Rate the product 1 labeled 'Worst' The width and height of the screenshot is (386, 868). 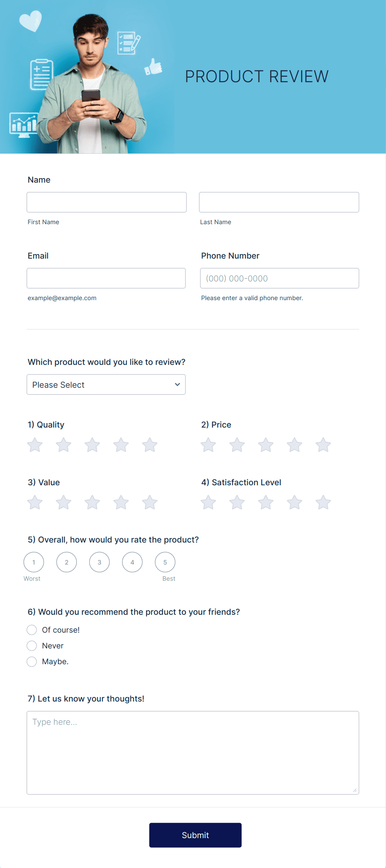[x=33, y=562]
